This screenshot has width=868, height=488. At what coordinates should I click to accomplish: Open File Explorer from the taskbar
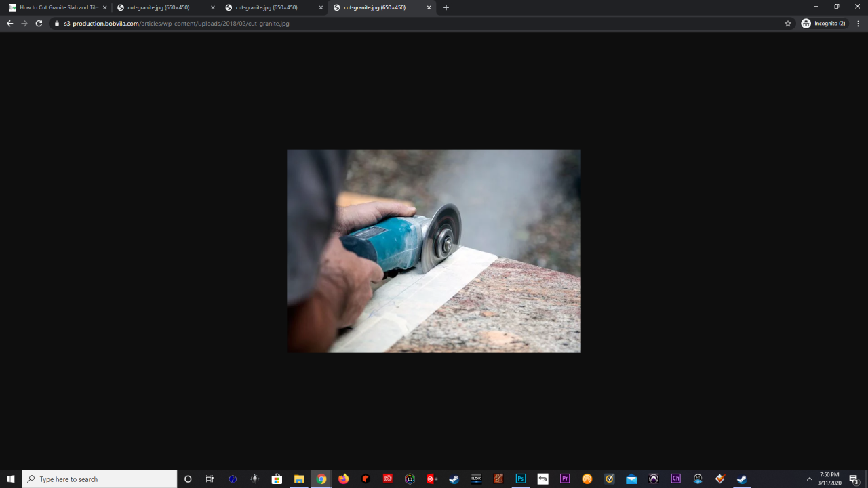tap(298, 479)
